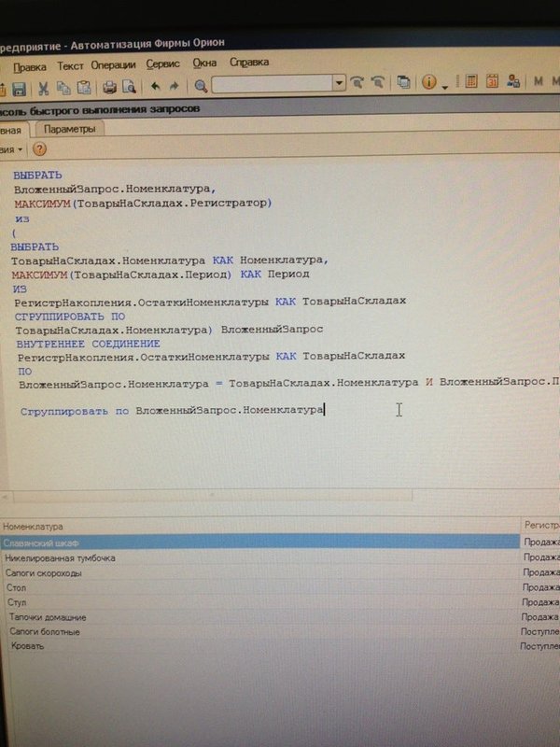The image size is (560, 747).
Task: Switch to the Параметры tab
Action: click(x=69, y=130)
